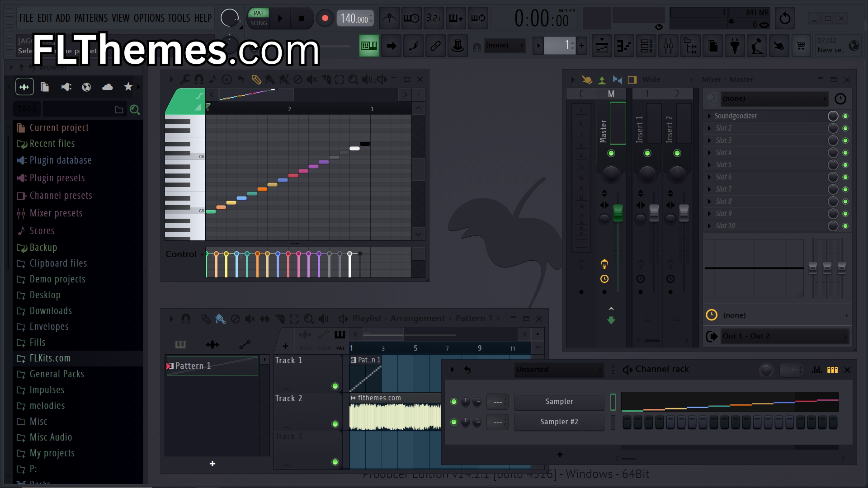This screenshot has width=868, height=488.
Task: Toggle the 3-2-1 recording countdown
Action: (x=434, y=18)
